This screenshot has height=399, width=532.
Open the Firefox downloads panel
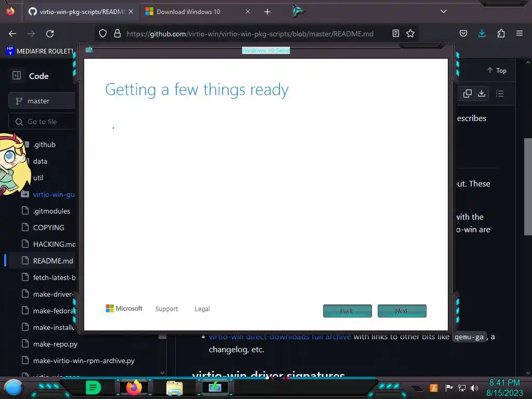click(x=482, y=33)
